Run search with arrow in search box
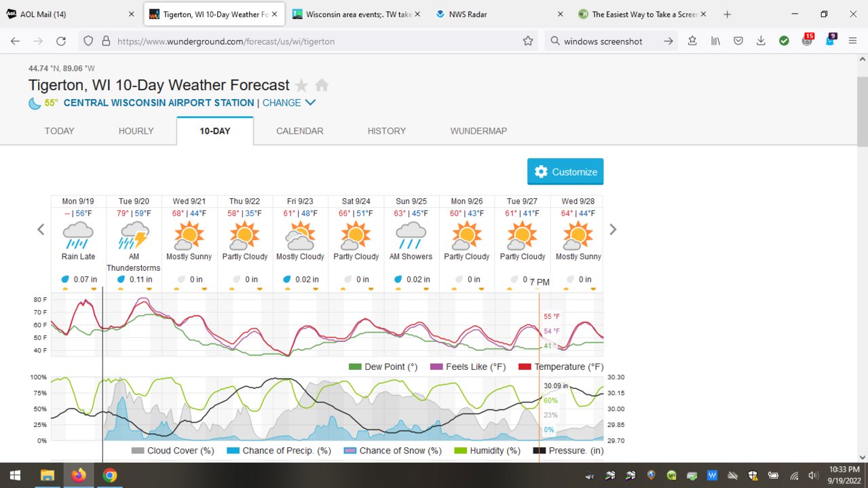868x488 pixels. coord(668,41)
